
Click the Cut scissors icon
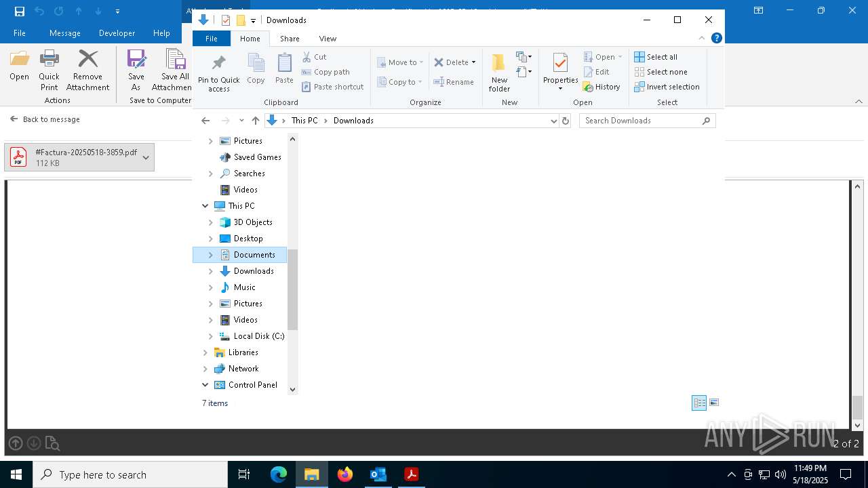tap(307, 57)
